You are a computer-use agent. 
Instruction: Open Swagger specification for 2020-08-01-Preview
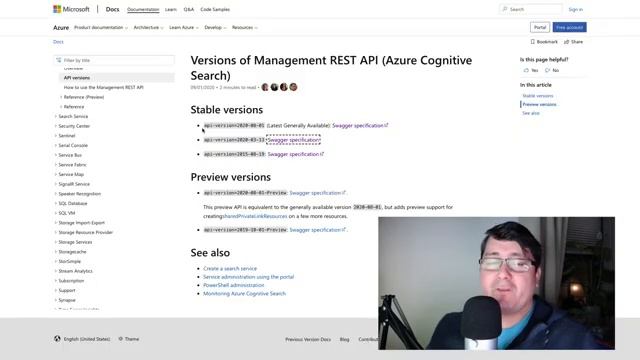tap(317, 193)
